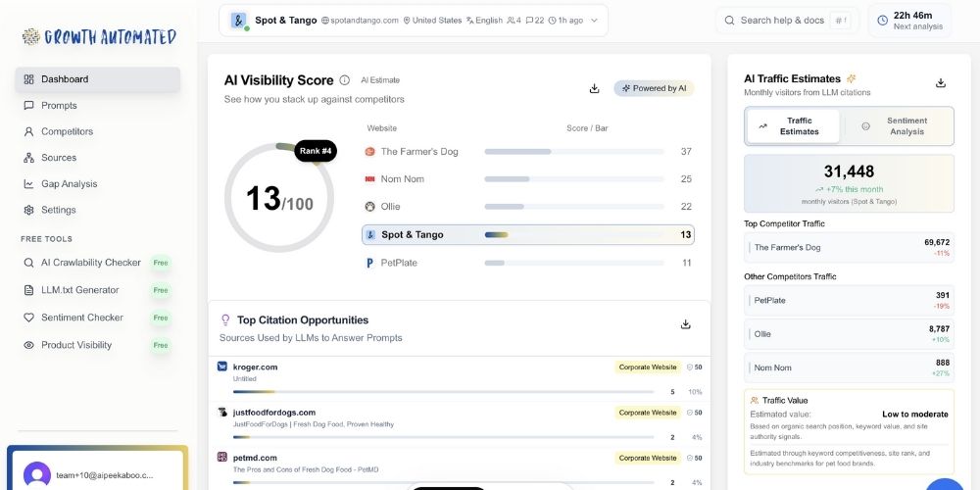Screen dimensions: 980x490
Task: Click the kroger.com citation progress bar
Action: [443, 392]
